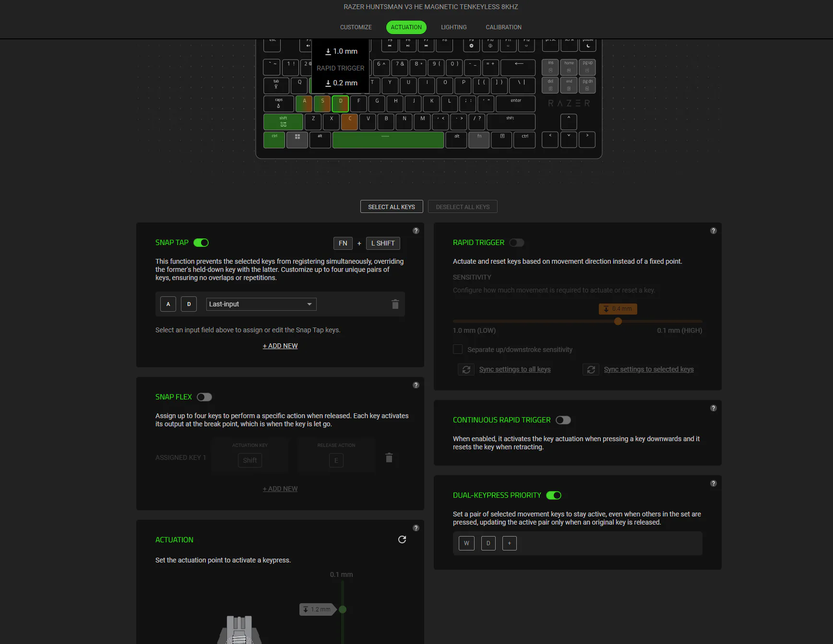Click the Shift actuation key field in Snap Flex

(250, 460)
